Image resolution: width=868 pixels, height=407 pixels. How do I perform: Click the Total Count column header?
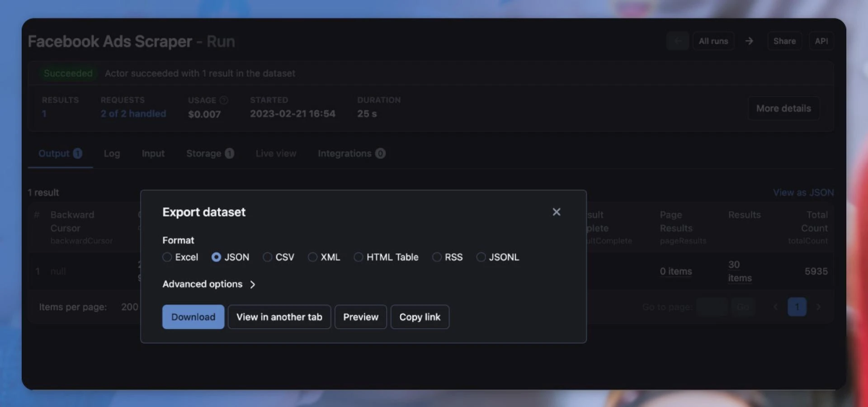coord(808,227)
